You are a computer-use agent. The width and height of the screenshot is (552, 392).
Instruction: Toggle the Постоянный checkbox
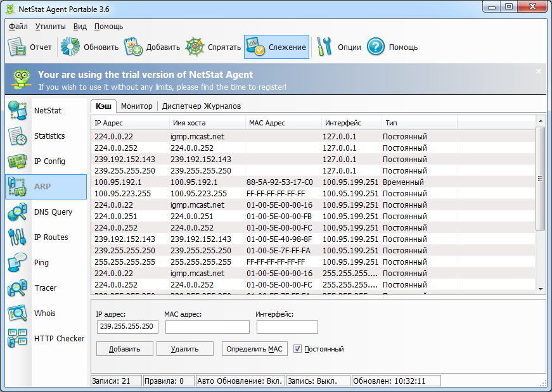pos(297,349)
